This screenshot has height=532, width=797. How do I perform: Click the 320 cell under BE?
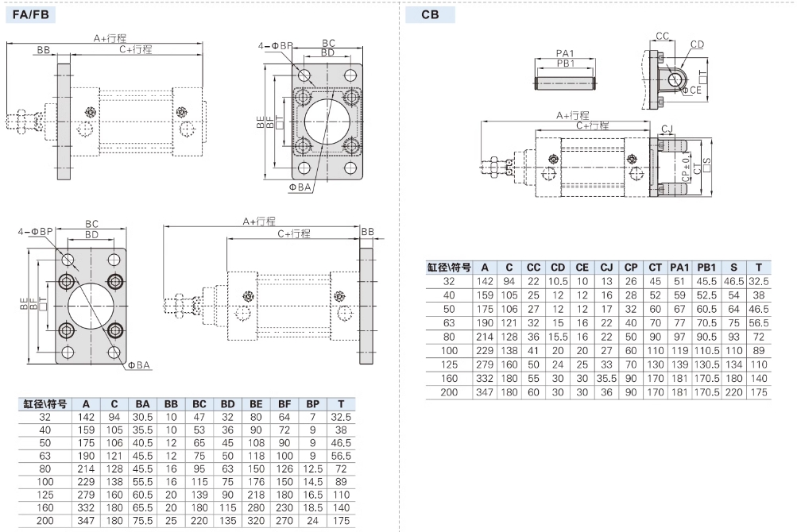[256, 521]
